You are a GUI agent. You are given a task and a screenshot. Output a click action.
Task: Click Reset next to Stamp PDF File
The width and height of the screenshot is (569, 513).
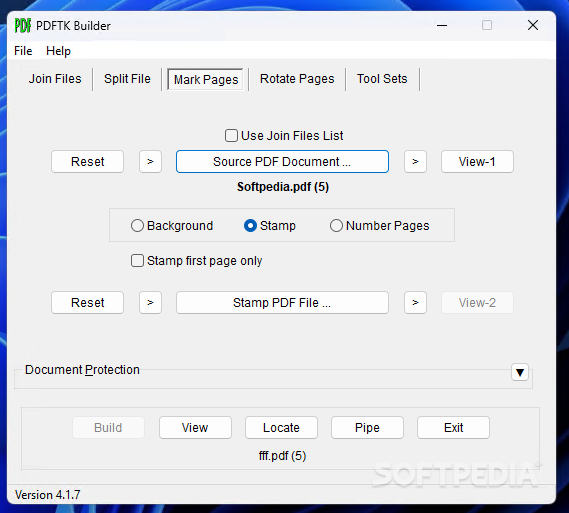[x=87, y=303]
